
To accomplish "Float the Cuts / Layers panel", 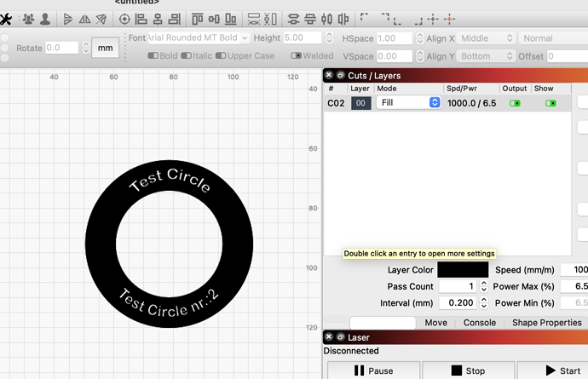I will coord(341,75).
